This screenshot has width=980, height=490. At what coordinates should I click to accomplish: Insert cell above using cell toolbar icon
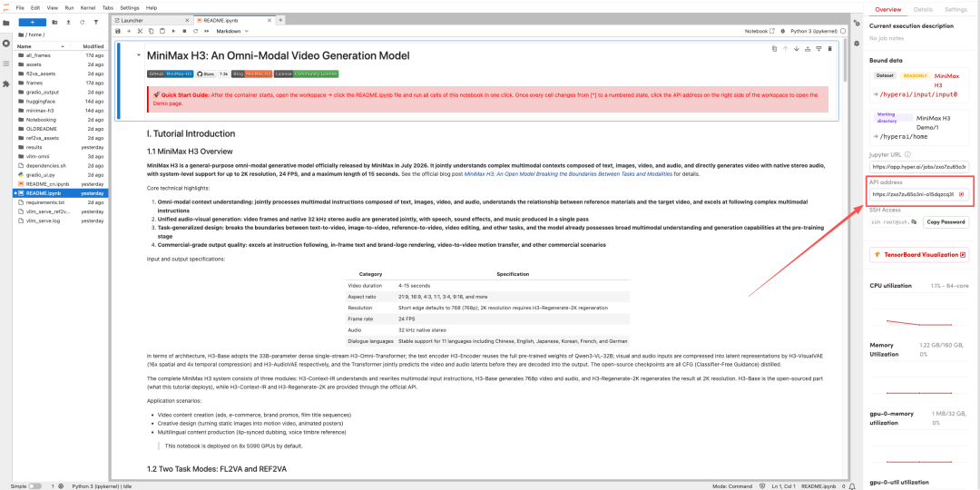pos(808,49)
